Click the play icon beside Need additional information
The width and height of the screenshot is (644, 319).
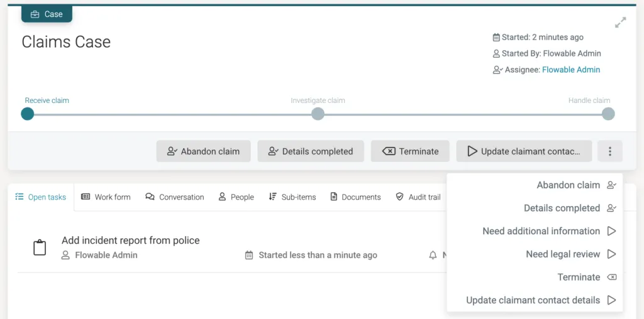pos(611,231)
